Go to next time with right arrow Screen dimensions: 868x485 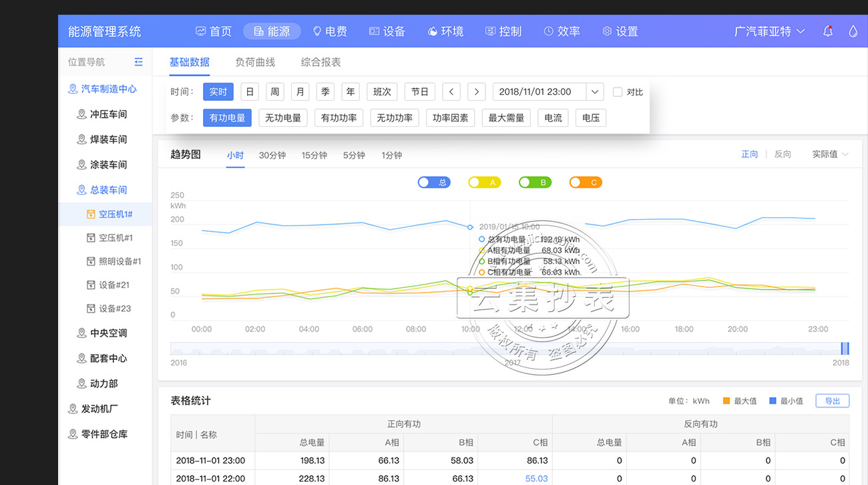click(476, 92)
